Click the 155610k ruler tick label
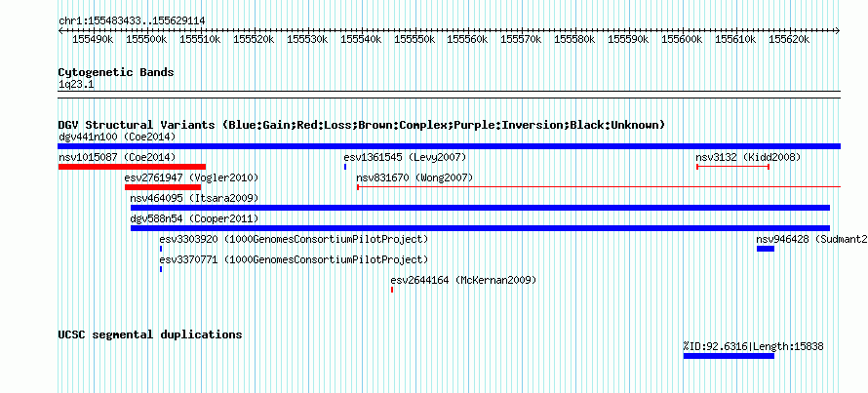 pos(736,39)
